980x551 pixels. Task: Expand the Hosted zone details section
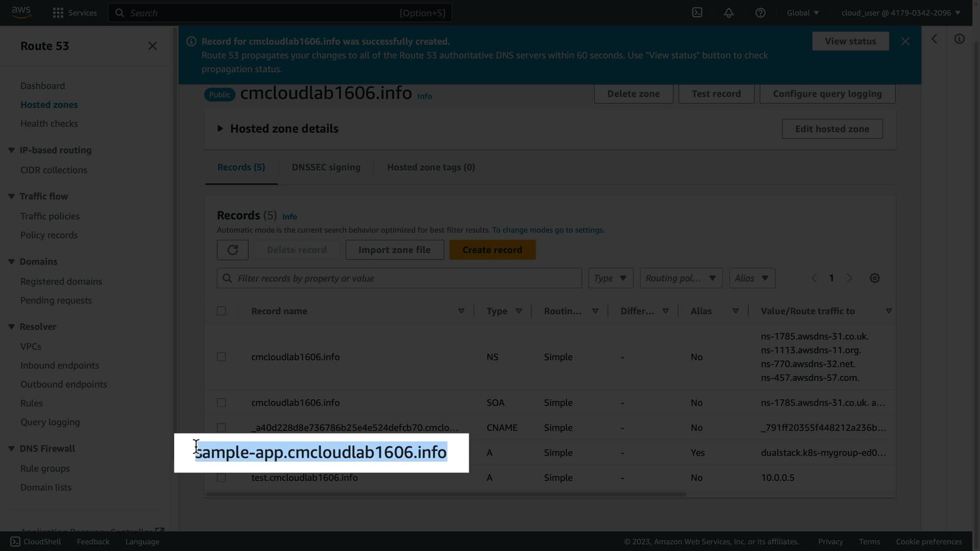pyautogui.click(x=220, y=129)
